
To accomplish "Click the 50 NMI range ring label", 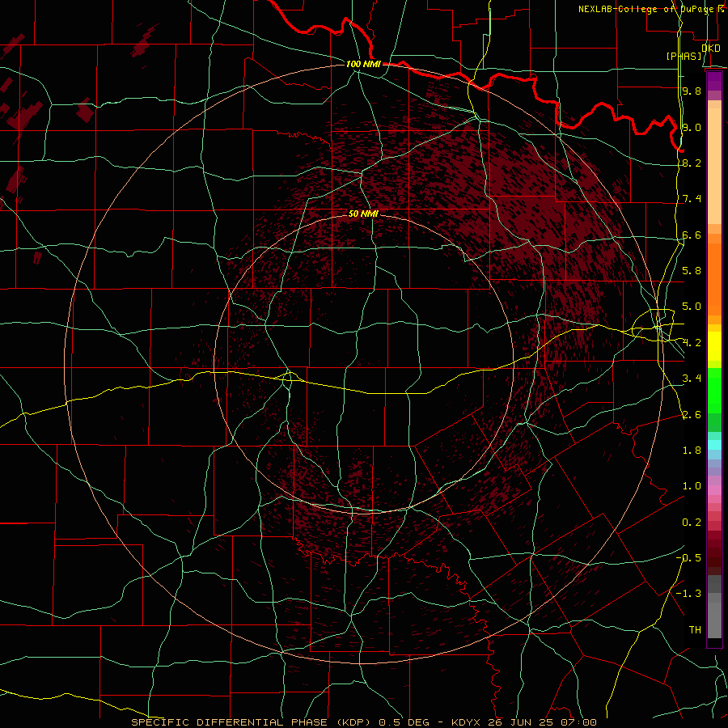I will tap(363, 214).
